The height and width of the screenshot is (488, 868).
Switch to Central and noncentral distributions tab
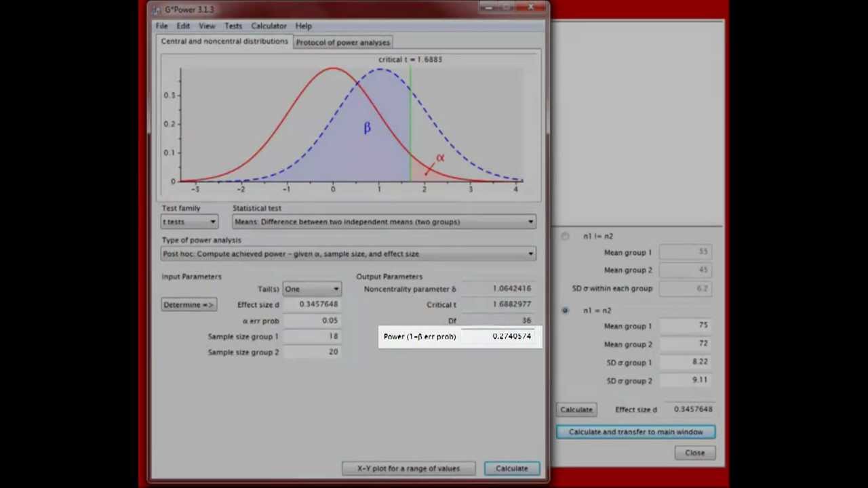[x=224, y=41]
